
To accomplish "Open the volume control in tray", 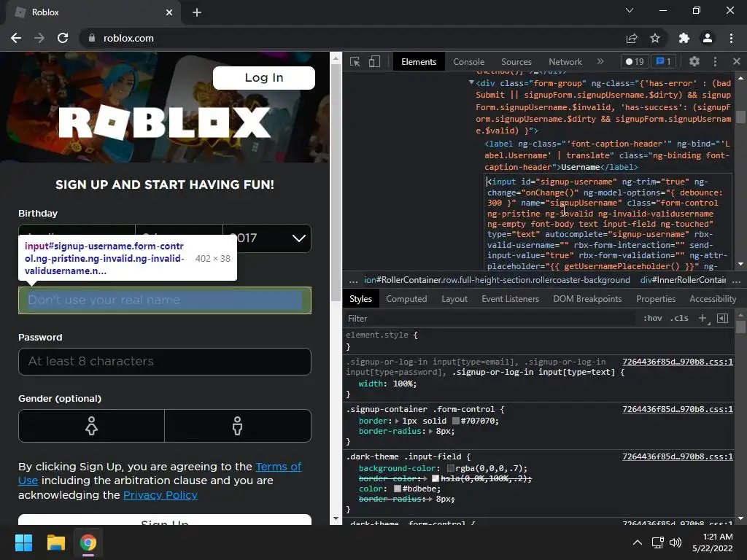I will point(676,542).
